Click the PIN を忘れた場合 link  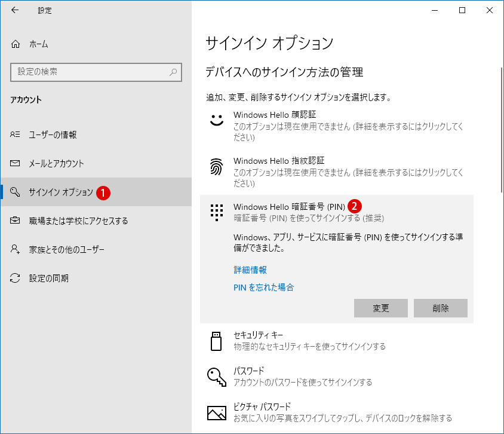point(263,288)
